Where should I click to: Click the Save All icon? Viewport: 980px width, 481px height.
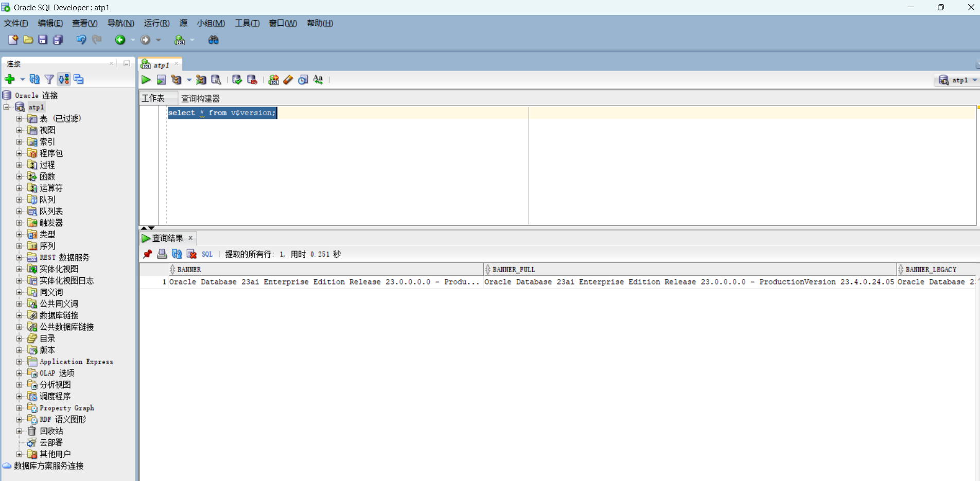point(58,40)
